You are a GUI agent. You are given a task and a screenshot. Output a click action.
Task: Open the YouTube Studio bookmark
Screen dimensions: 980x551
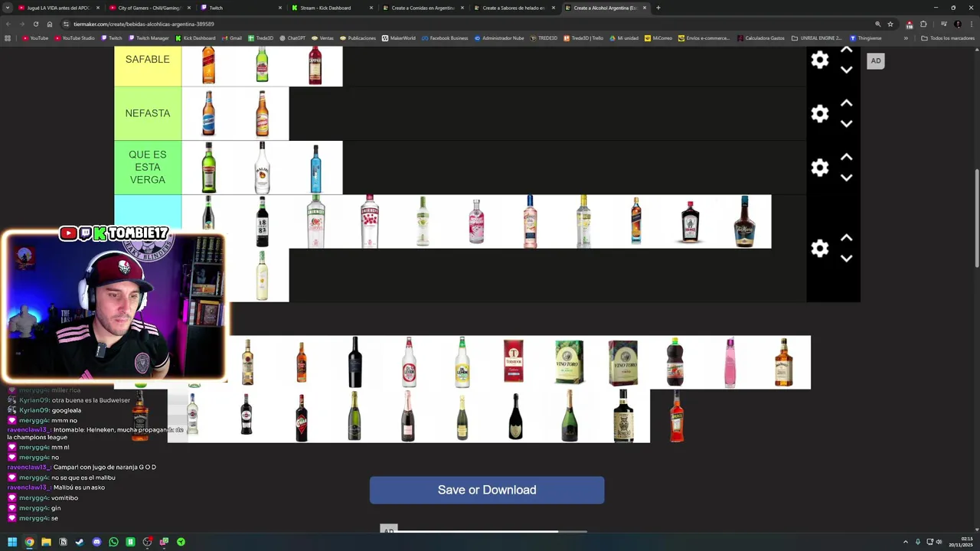click(x=74, y=37)
